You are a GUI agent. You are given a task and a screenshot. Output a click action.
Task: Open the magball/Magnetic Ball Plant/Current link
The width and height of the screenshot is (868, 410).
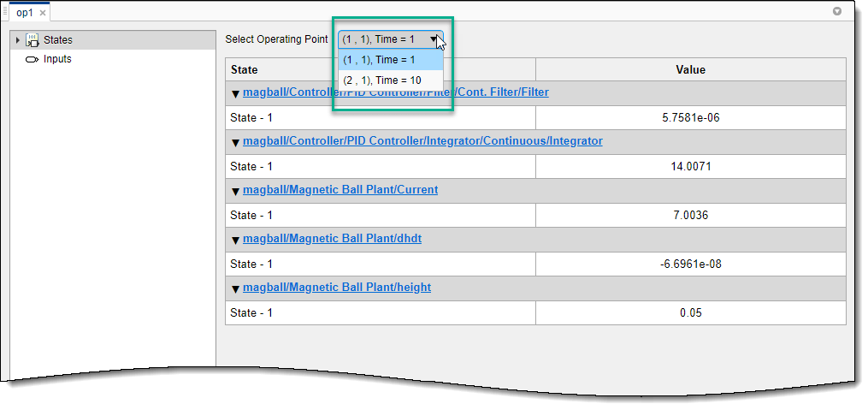point(340,189)
